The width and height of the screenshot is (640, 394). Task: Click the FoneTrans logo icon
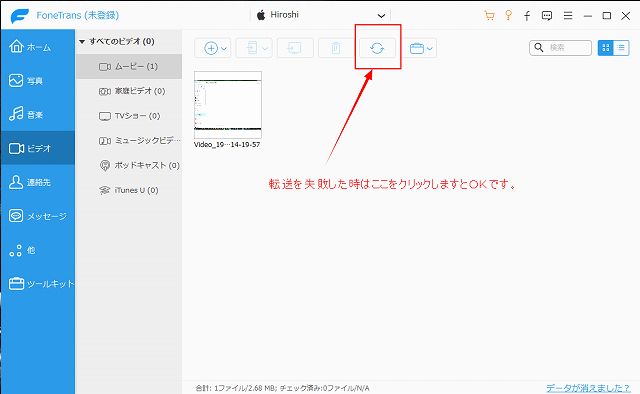(x=19, y=16)
